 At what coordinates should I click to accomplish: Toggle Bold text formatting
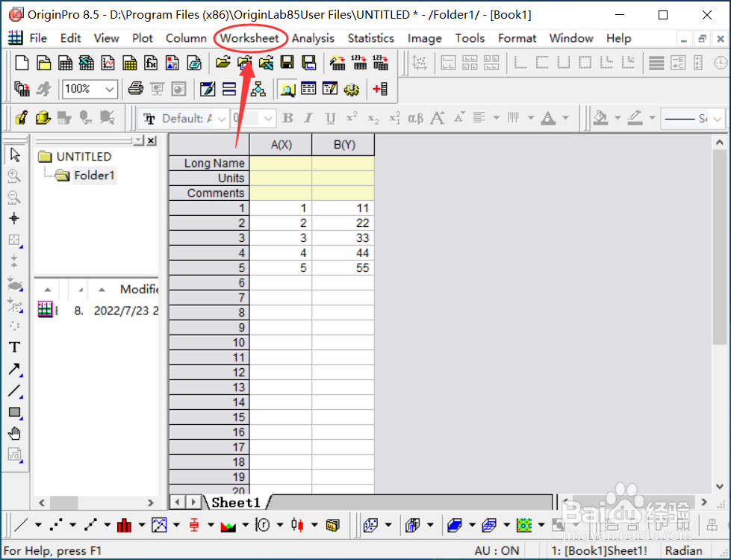point(287,119)
